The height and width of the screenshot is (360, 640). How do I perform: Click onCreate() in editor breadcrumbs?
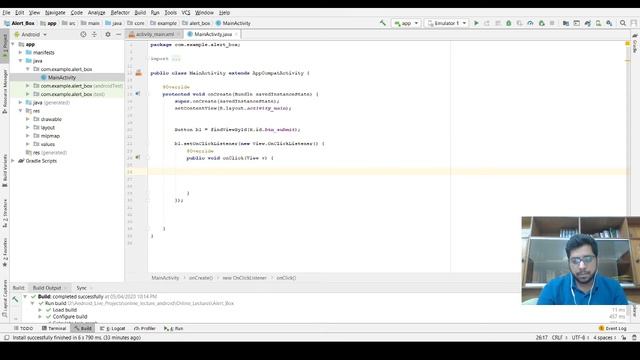click(x=200, y=278)
